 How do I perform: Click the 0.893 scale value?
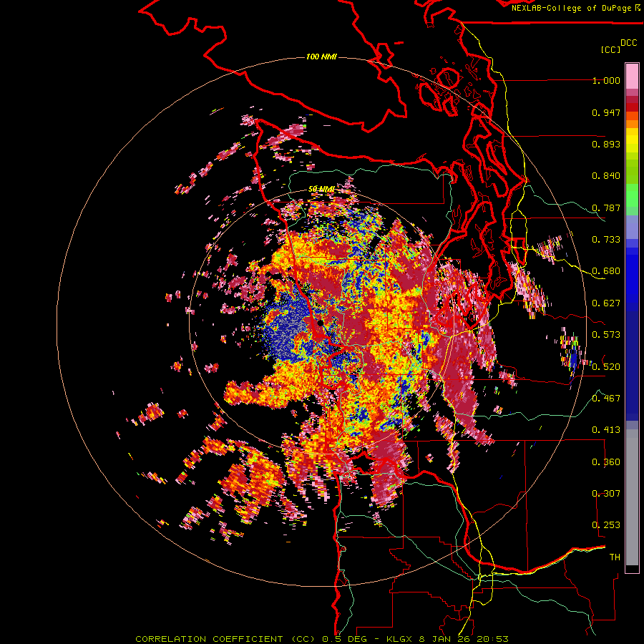tap(606, 144)
